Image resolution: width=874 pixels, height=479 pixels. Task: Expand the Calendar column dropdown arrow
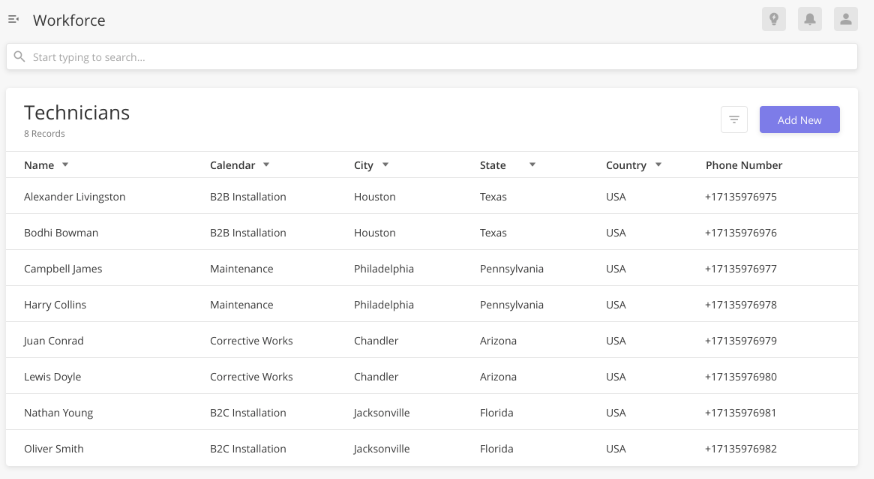pyautogui.click(x=266, y=164)
